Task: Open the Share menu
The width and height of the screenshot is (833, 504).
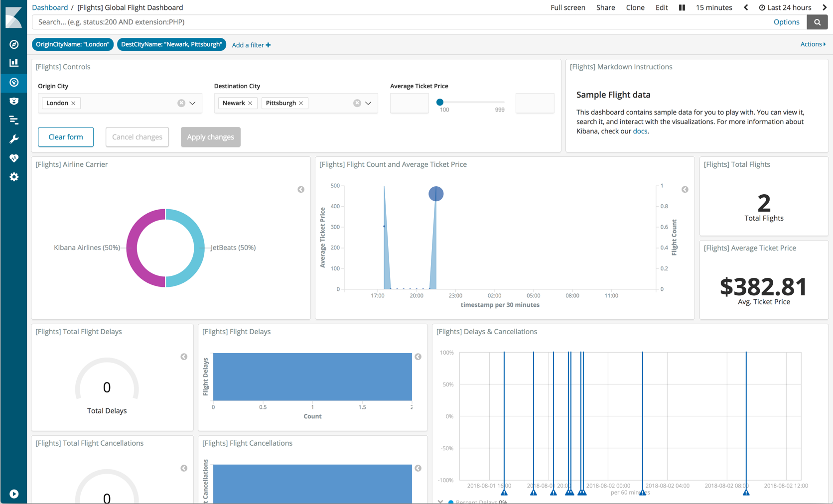Action: 605,7
